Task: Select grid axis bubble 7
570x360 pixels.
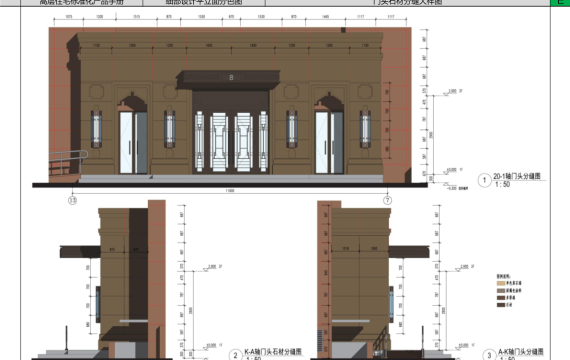Action: (388, 200)
